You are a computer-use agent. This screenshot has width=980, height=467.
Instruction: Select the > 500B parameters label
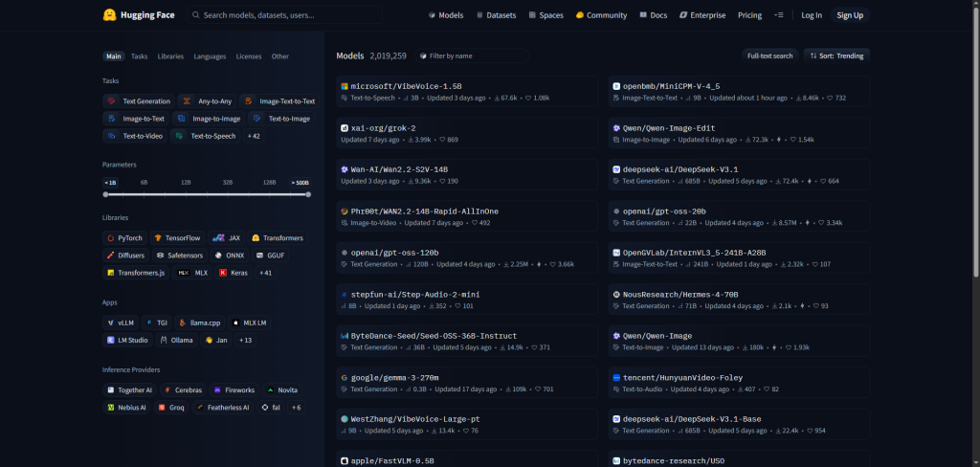click(300, 183)
